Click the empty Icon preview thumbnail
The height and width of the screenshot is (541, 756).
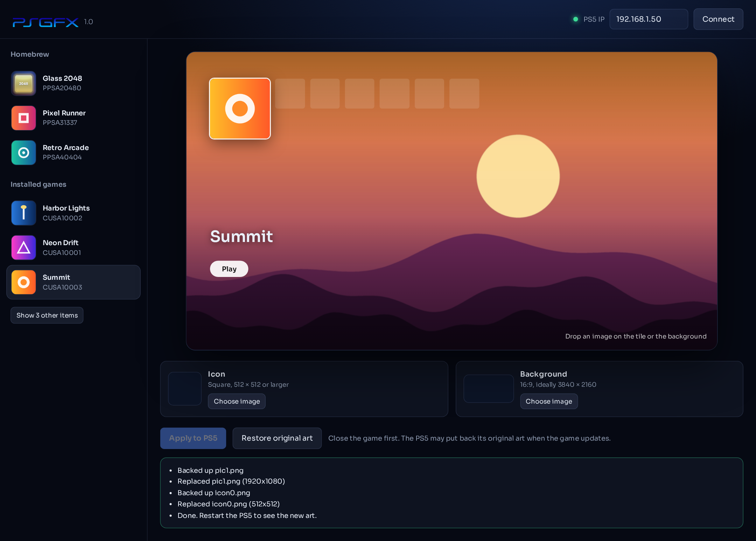pos(185,389)
